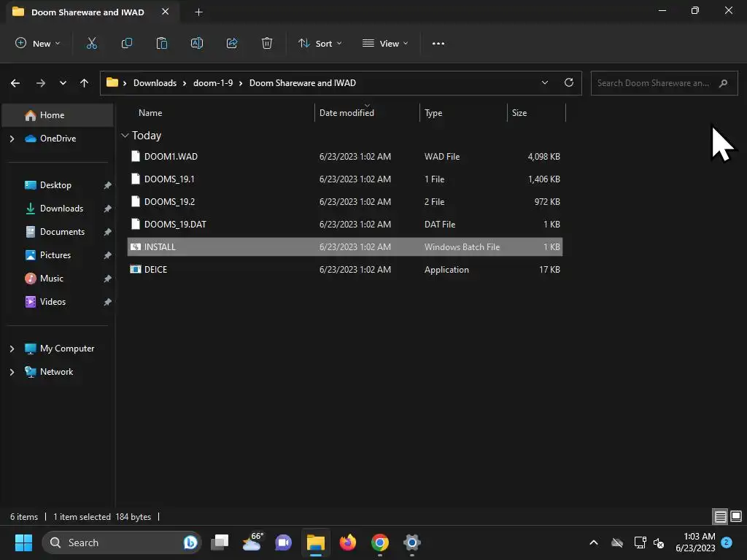Select Home in the sidebar
The width and height of the screenshot is (747, 560).
coord(58,115)
